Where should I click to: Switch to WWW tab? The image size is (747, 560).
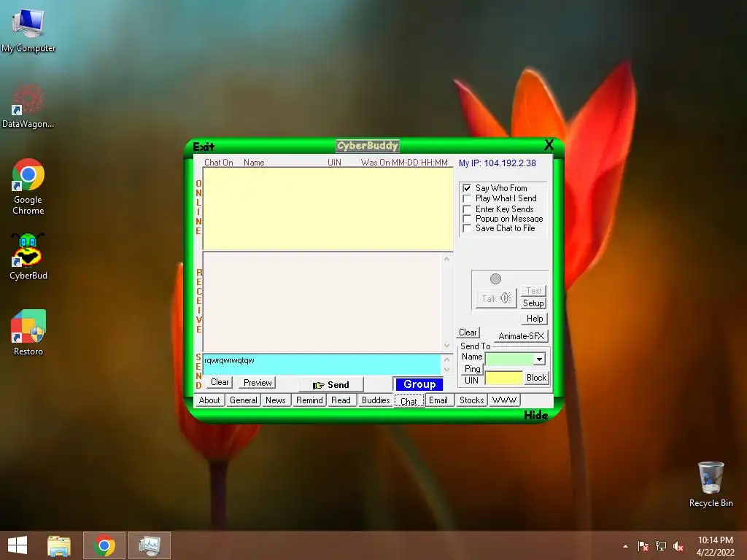coord(504,400)
